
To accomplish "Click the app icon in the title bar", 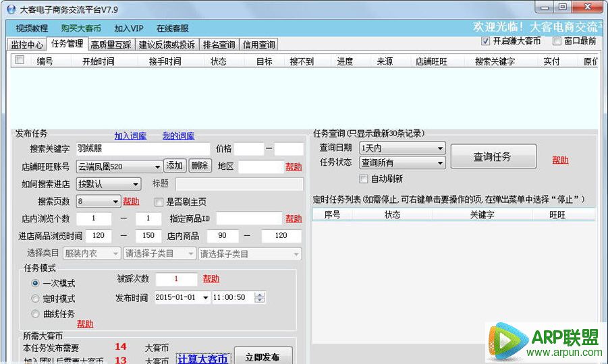I will 10,9.
